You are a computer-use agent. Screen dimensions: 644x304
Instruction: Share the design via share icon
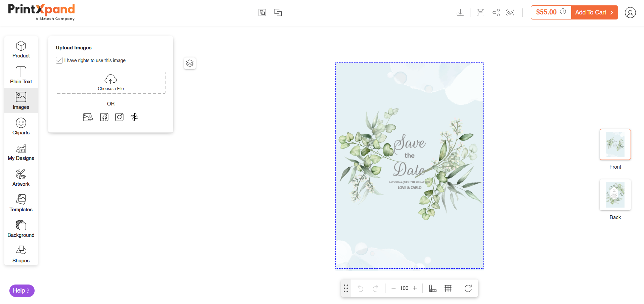coord(496,12)
